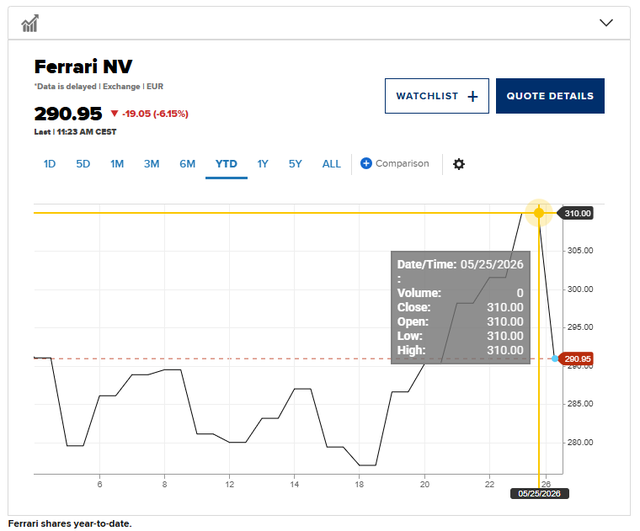Click the yellow crosshair point at 310.00
The height and width of the screenshot is (531, 640).
click(539, 213)
